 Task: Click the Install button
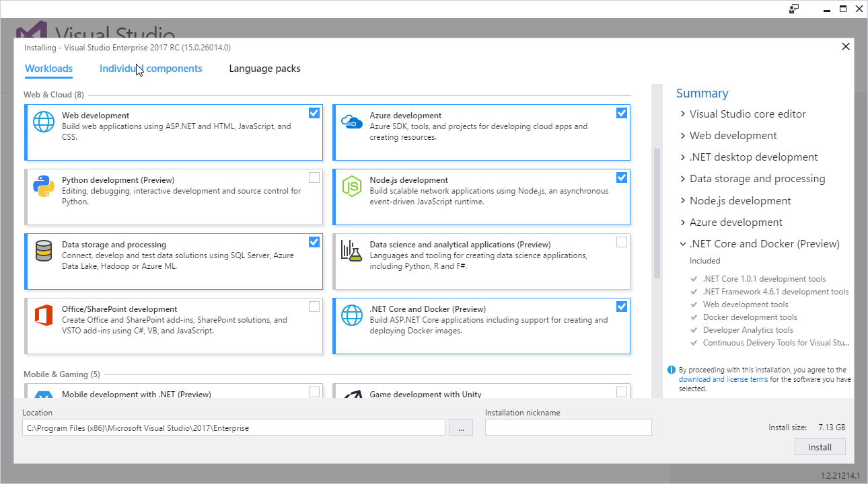pos(820,446)
